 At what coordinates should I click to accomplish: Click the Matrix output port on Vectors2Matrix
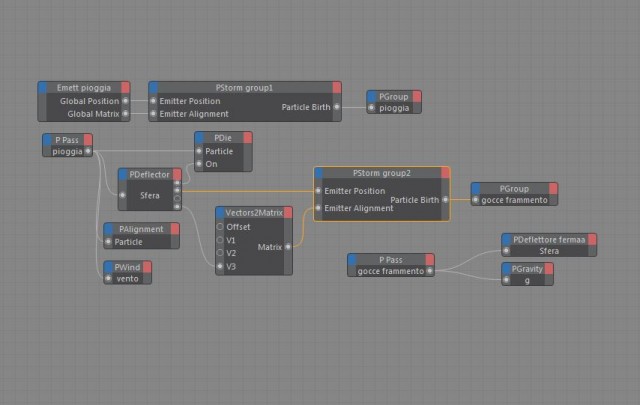coord(288,247)
